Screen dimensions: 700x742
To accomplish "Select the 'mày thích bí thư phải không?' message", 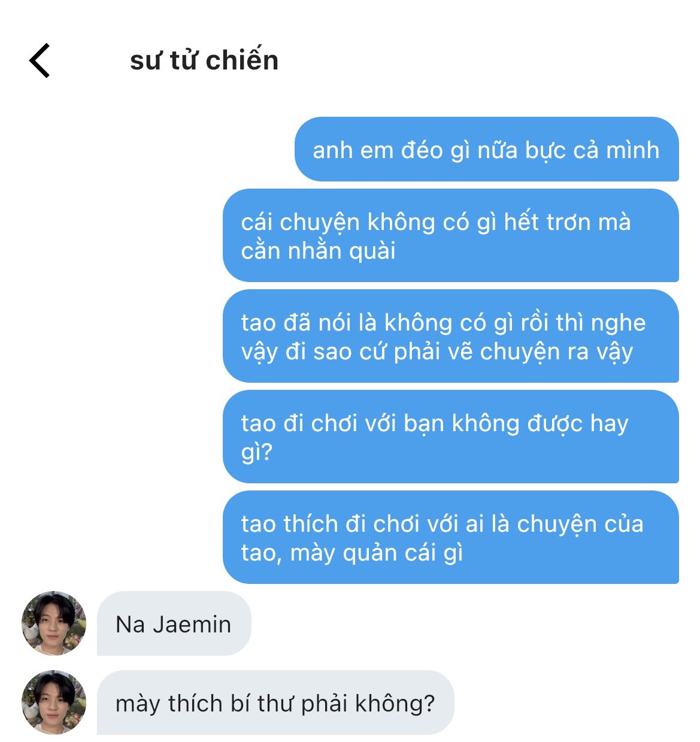I will (x=275, y=702).
